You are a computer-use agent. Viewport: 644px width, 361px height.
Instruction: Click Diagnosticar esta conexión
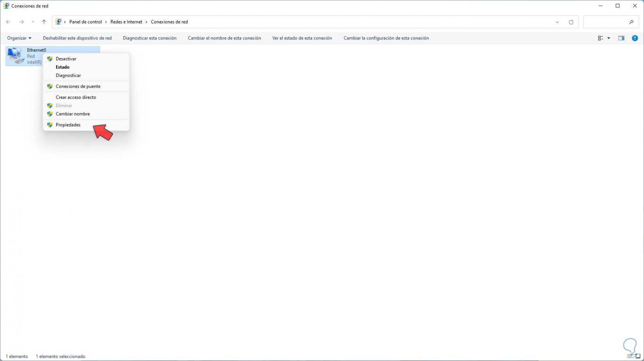149,38
